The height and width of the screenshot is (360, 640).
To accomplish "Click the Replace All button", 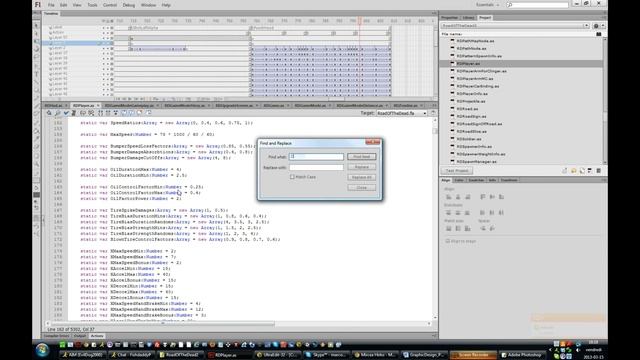I will 362,177.
